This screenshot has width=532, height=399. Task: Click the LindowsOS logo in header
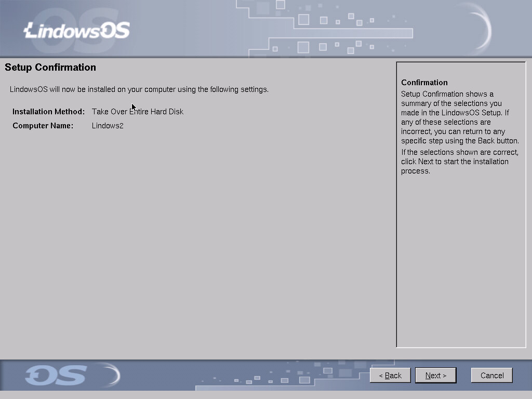(77, 31)
